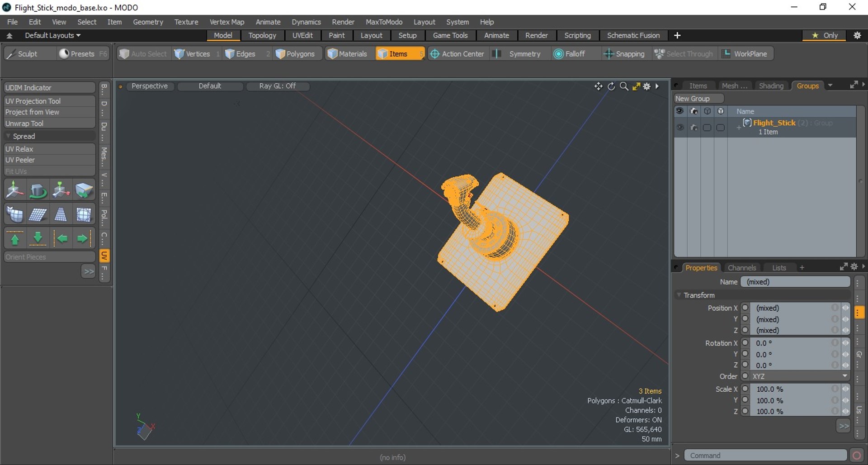Open the Action Center options
The height and width of the screenshot is (465, 868).
pyautogui.click(x=458, y=54)
